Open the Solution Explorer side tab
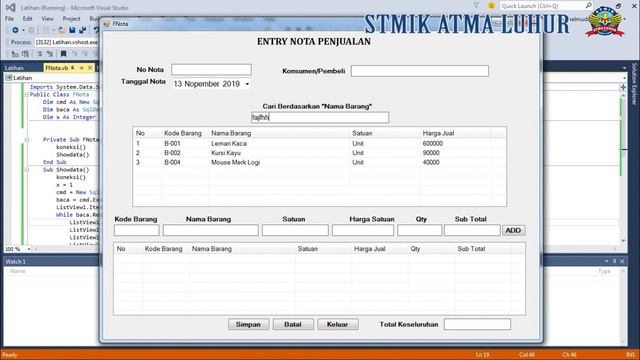Viewport: 640px width, 360px height. pyautogui.click(x=634, y=84)
